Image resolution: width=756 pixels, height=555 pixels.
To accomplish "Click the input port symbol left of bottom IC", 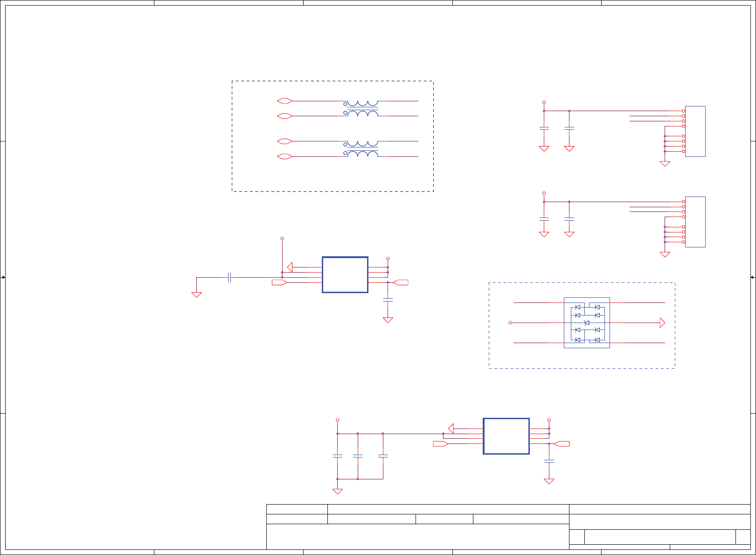I will click(441, 443).
